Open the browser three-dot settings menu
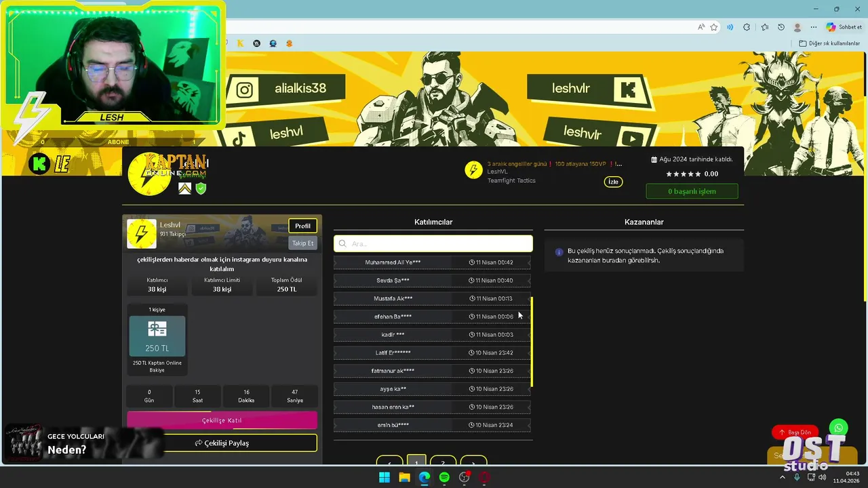This screenshot has height=488, width=868. point(814,27)
